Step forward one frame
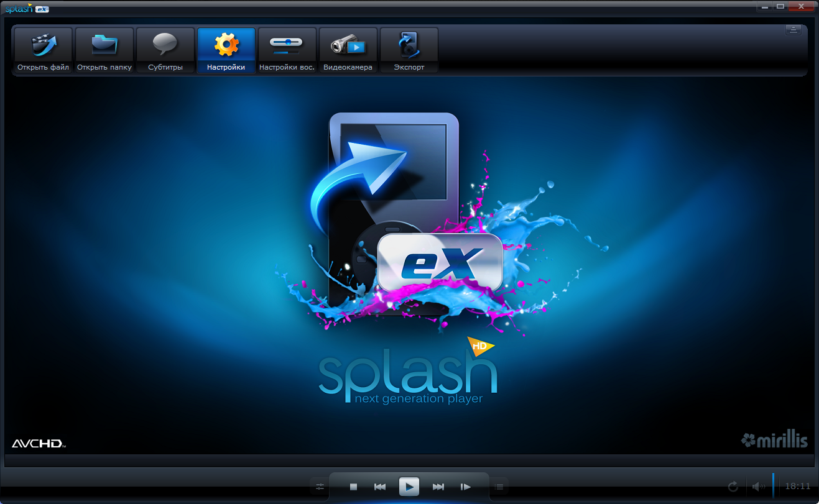Image resolution: width=819 pixels, height=504 pixels. (465, 487)
